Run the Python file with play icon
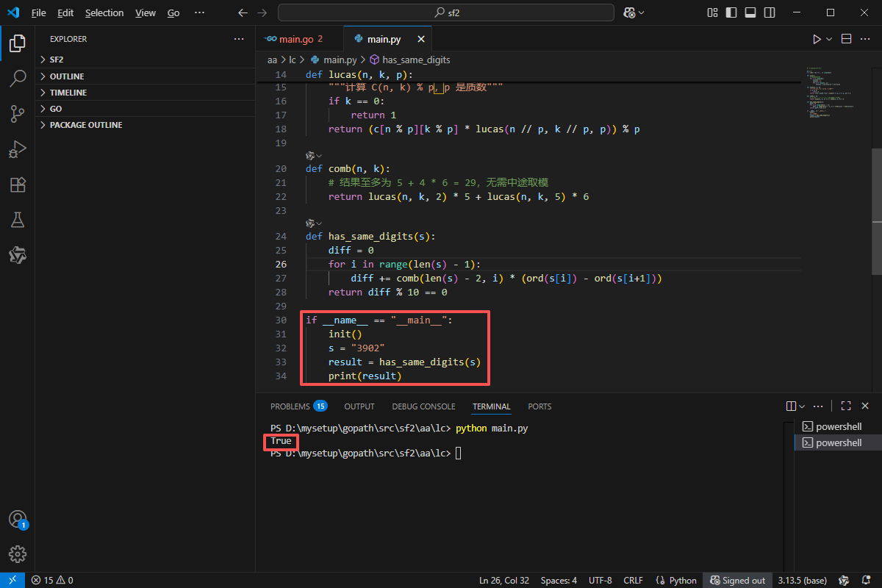882x588 pixels. [817, 39]
